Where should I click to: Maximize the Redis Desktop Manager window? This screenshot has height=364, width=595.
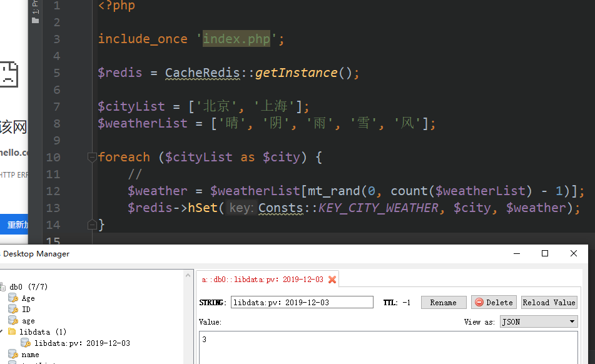click(545, 253)
